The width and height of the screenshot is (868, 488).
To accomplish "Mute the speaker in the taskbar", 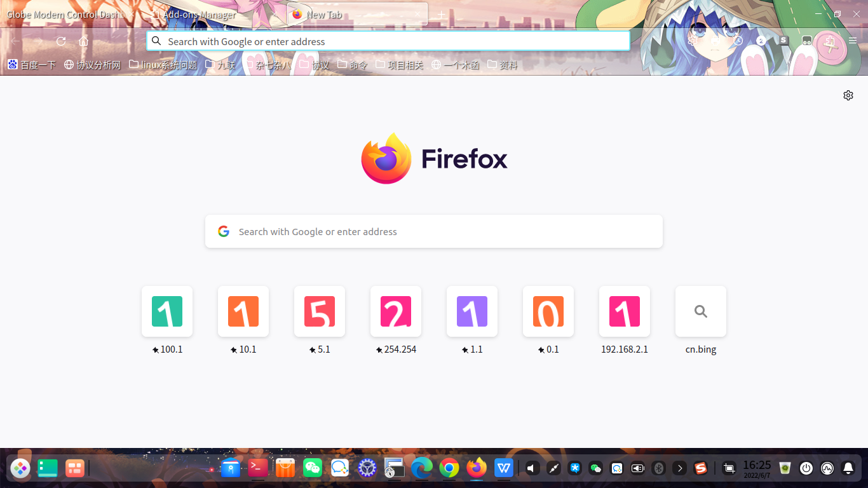I will [531, 468].
